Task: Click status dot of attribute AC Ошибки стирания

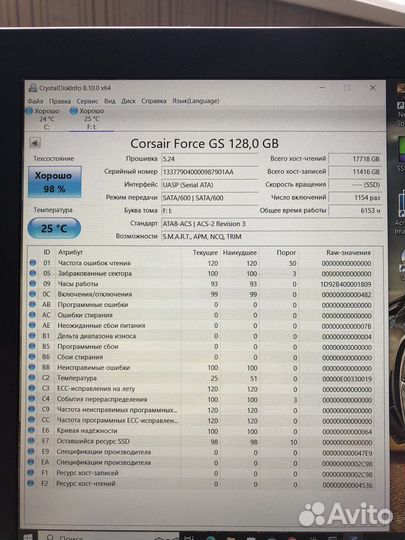Action: click(32, 315)
